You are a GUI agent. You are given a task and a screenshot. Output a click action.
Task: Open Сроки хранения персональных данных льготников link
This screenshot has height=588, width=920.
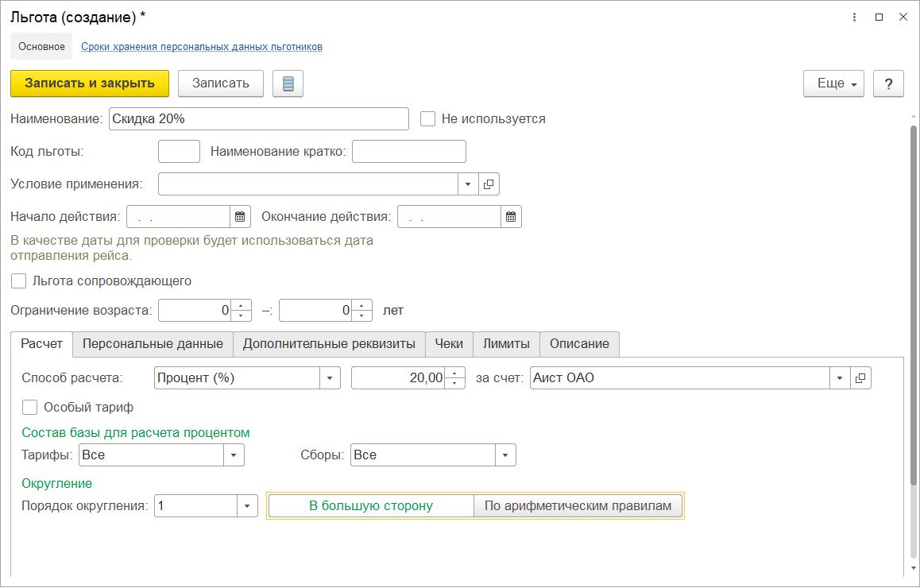(202, 46)
